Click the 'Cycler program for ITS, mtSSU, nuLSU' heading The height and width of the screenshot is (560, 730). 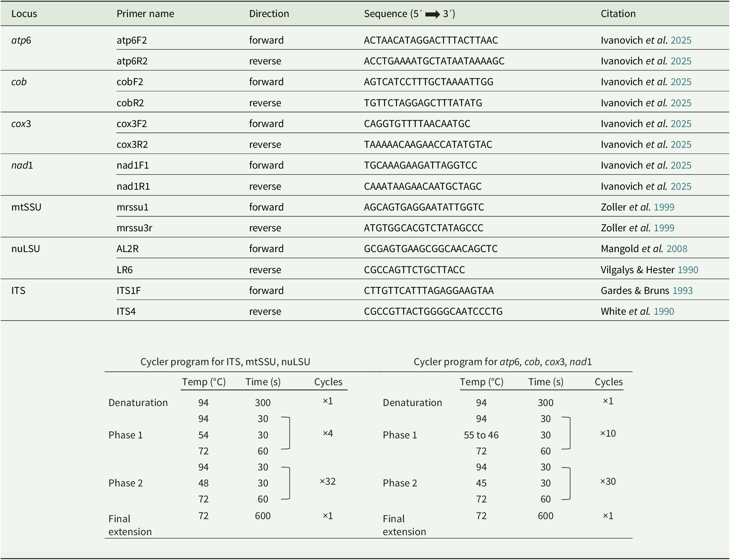click(225, 362)
